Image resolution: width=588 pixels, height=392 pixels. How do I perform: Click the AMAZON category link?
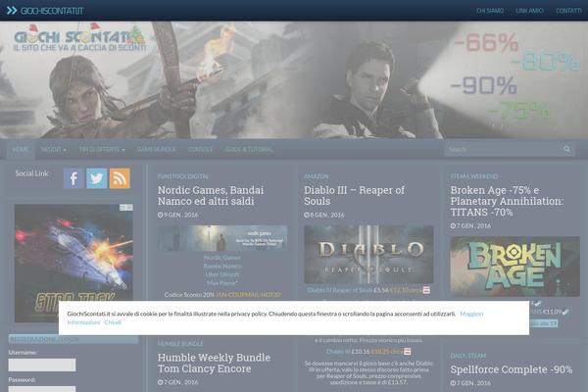pos(317,176)
